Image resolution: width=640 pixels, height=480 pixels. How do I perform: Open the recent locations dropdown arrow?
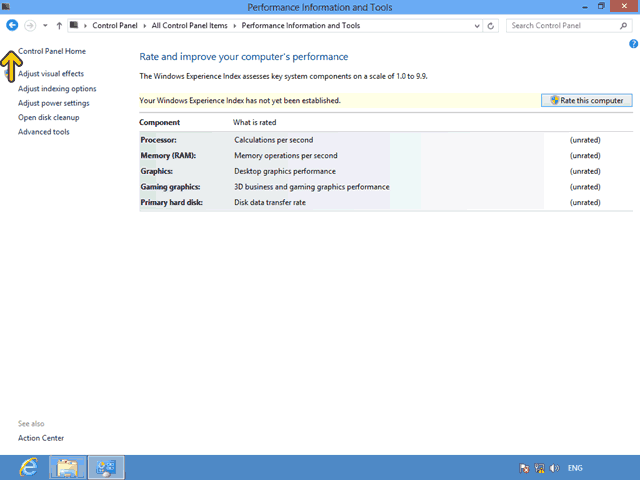pyautogui.click(x=45, y=26)
